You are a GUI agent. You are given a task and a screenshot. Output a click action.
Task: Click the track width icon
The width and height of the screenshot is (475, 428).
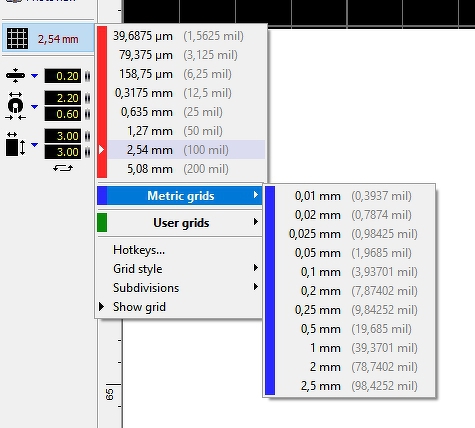click(15, 76)
